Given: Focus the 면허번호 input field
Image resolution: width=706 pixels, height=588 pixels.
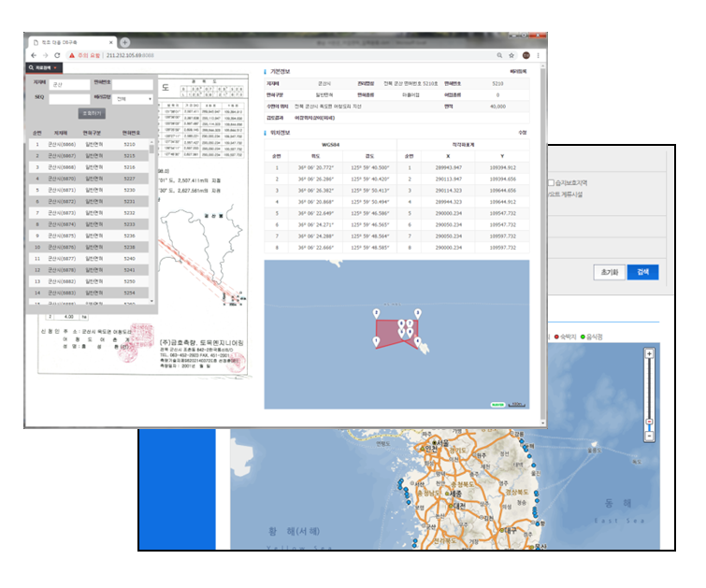Looking at the screenshot, I should 133,84.
